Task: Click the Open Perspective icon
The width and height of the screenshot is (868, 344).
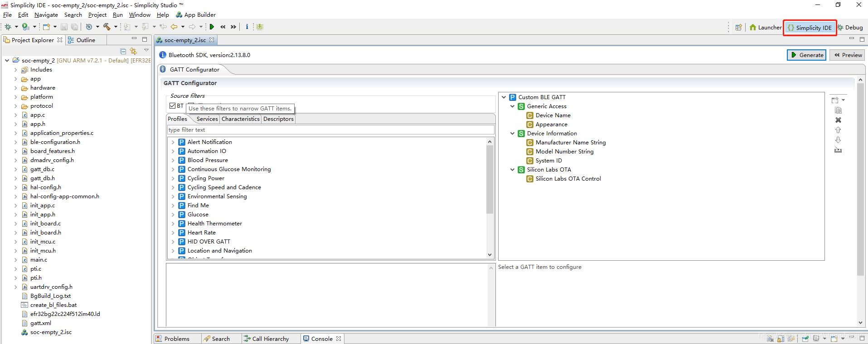Action: click(x=738, y=28)
